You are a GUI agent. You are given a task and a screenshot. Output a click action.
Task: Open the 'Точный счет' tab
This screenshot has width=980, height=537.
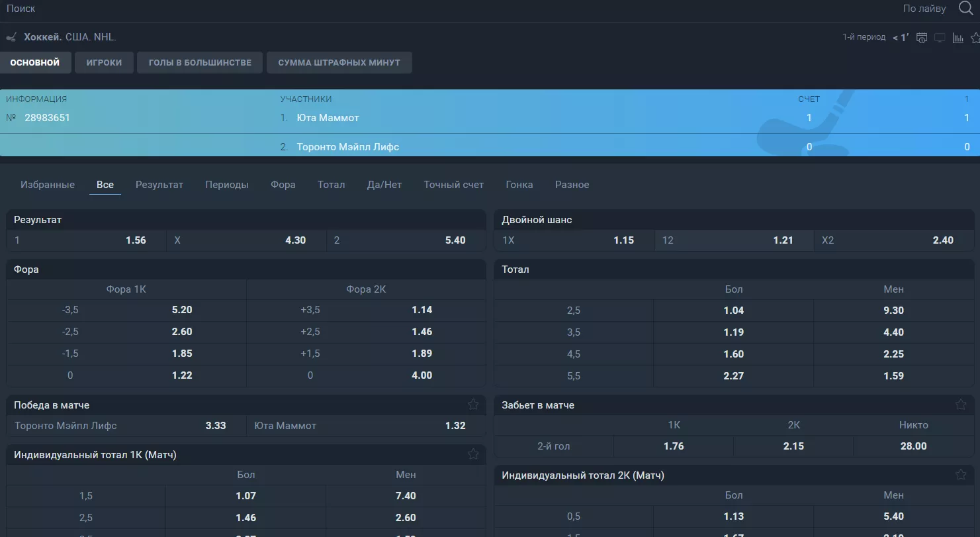tap(453, 185)
